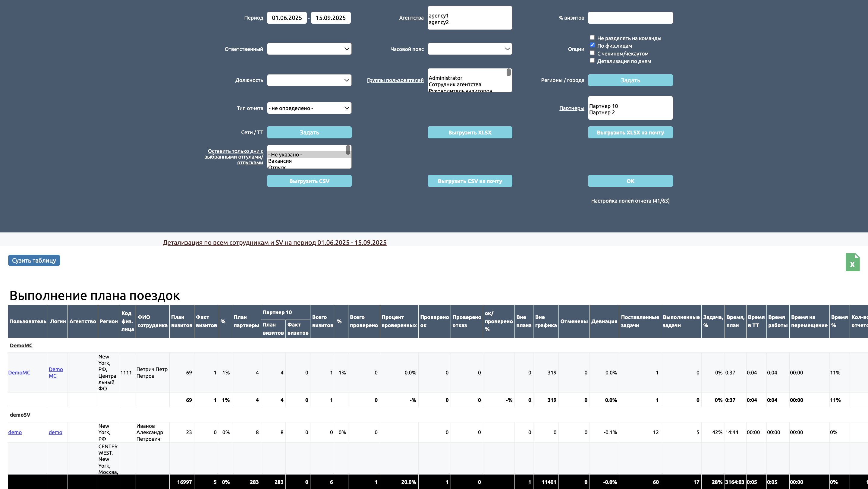Enable 'Детализация по дням' checkbox

tap(592, 61)
